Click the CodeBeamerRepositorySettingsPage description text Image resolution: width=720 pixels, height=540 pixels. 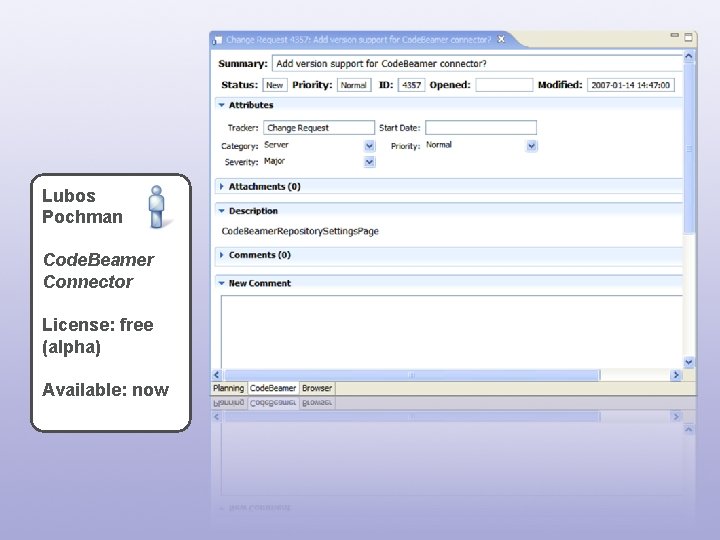[x=300, y=231]
